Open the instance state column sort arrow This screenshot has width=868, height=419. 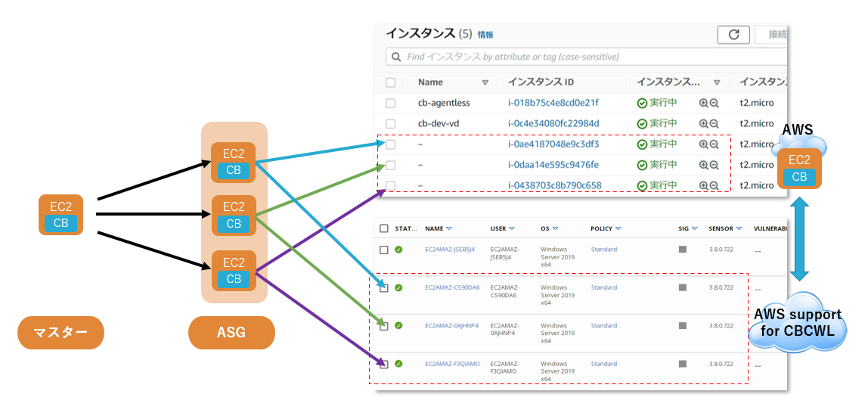[717, 82]
